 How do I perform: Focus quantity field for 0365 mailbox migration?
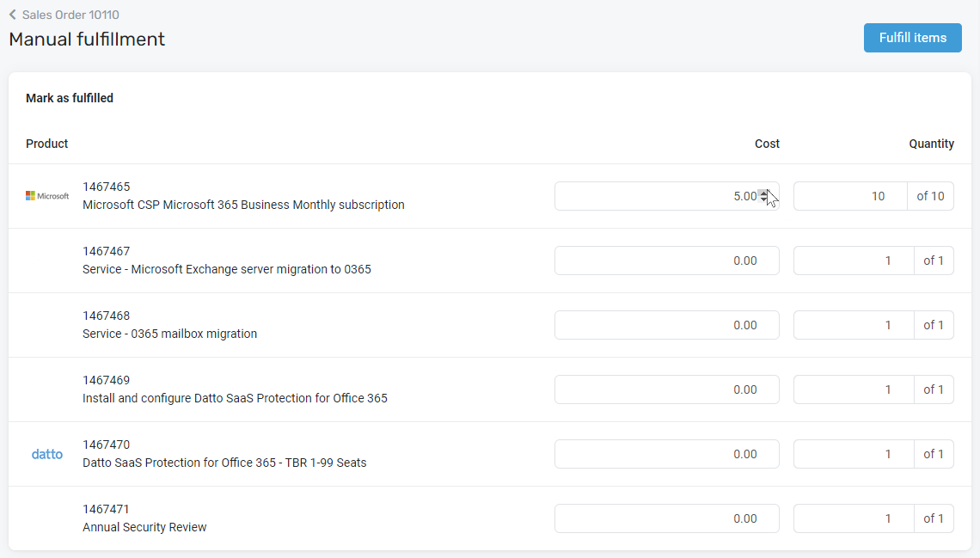click(x=853, y=325)
